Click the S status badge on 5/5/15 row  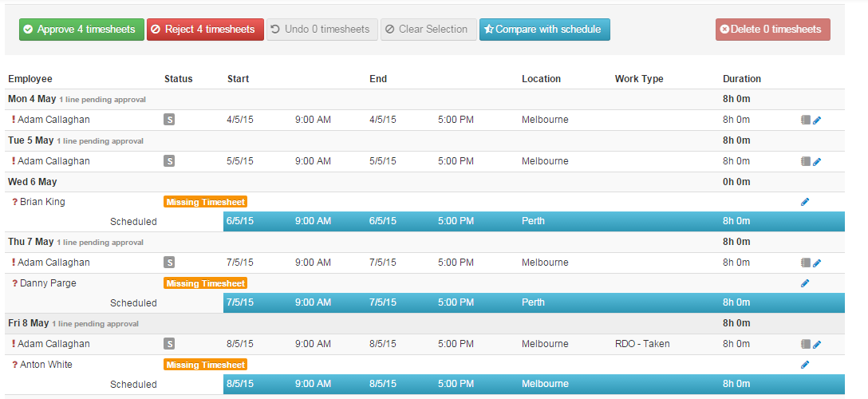pyautogui.click(x=169, y=161)
